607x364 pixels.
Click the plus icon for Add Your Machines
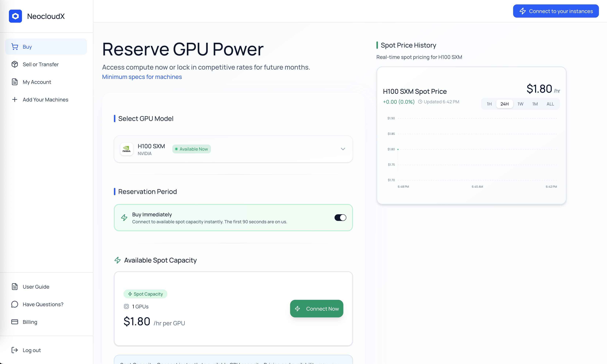point(15,100)
